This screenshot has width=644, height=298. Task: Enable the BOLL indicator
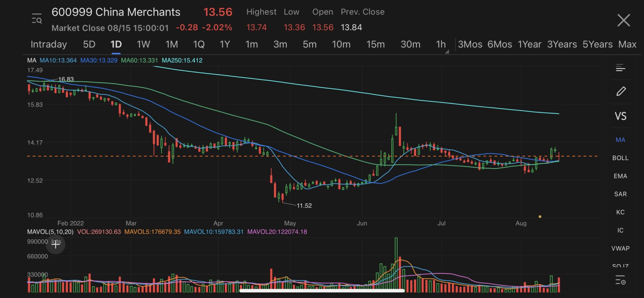620,158
